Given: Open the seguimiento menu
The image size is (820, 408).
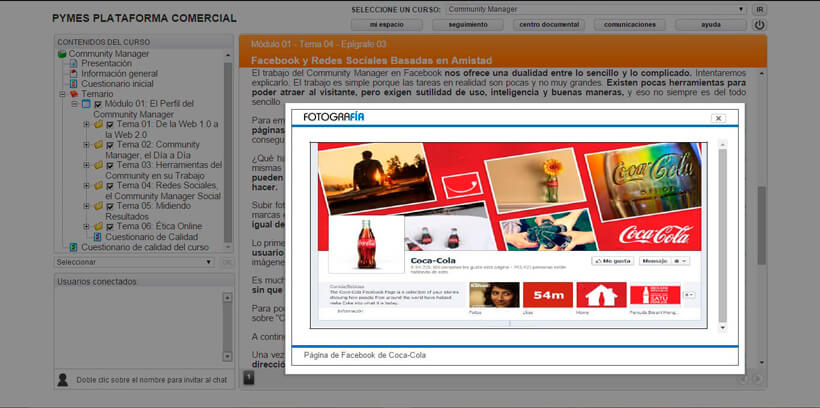Looking at the screenshot, I should 468,25.
